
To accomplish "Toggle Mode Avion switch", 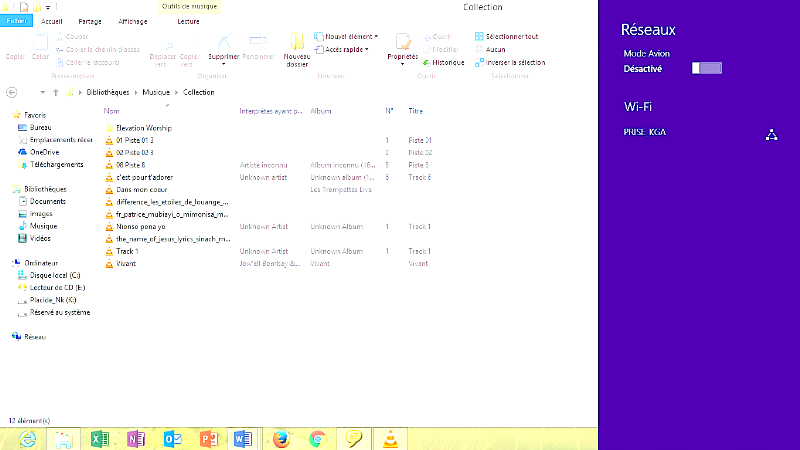I will (x=706, y=68).
